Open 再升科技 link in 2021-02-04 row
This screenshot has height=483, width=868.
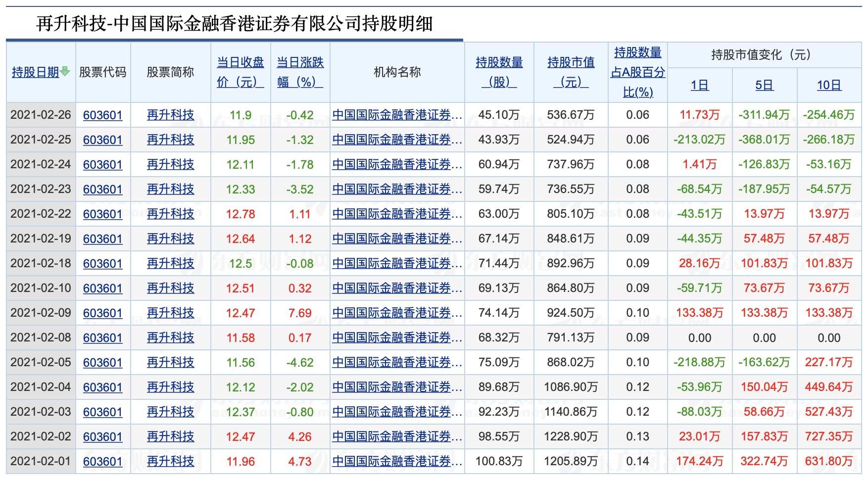(171, 387)
